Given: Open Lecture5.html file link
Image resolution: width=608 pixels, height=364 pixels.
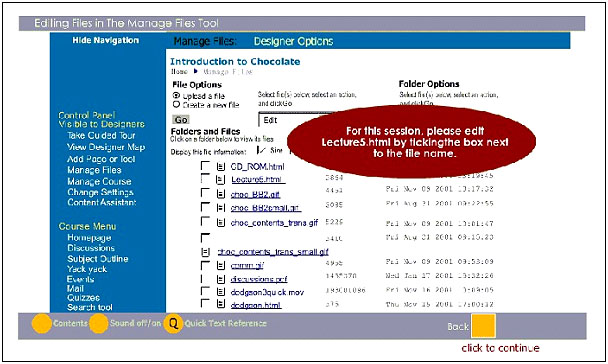Looking at the screenshot, I should click(x=258, y=179).
